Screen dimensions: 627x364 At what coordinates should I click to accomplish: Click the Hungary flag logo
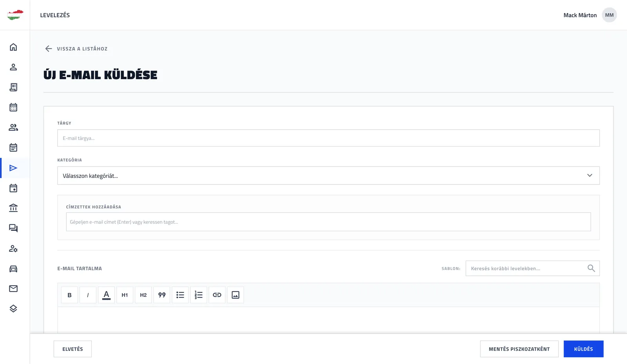click(x=15, y=15)
